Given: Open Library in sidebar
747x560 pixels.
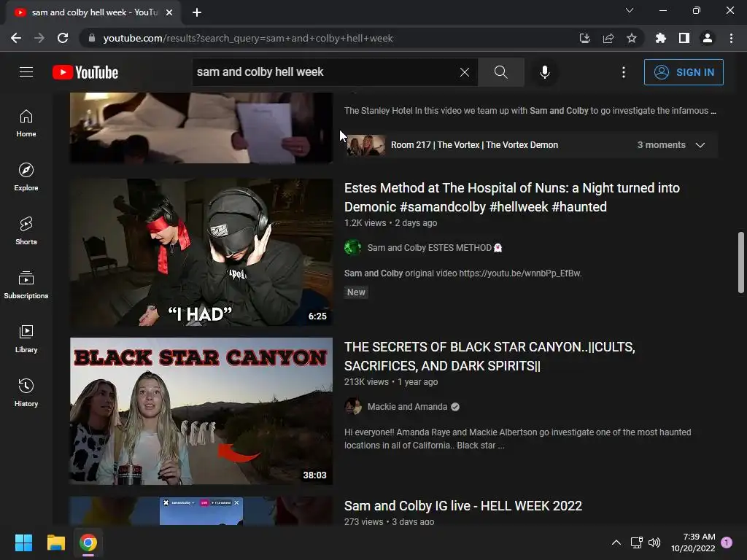Looking at the screenshot, I should click(x=26, y=338).
